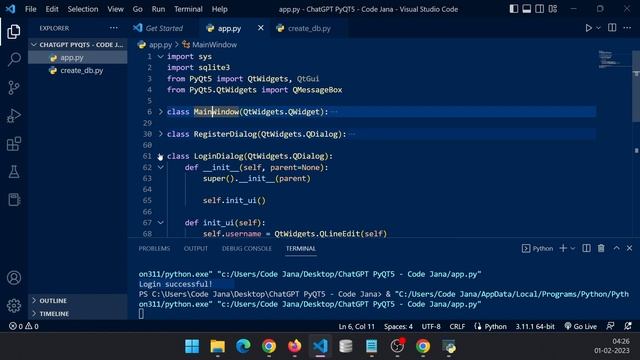Change end of line via CRLF

[x=457, y=327]
